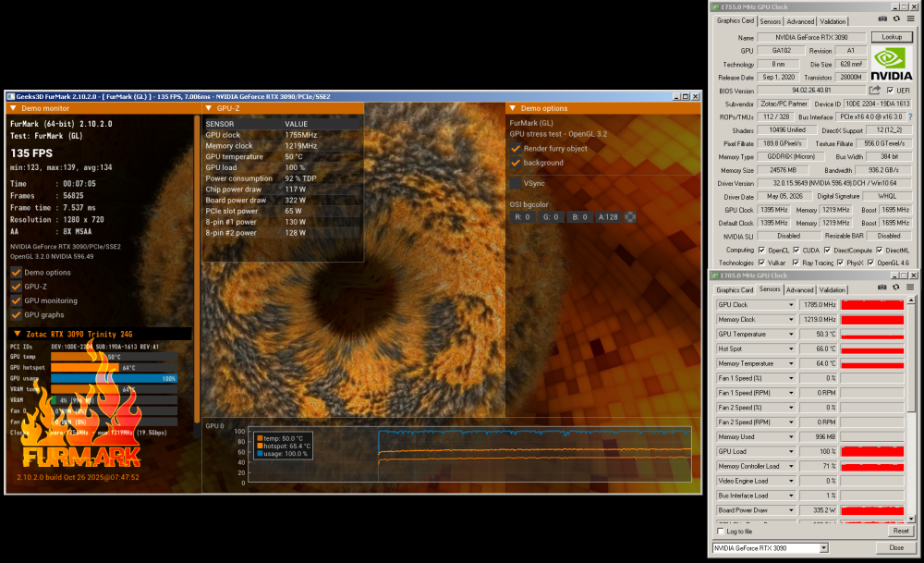
Task: Open the NVIDIA GeForce RTX 3090 device selector
Action: coord(771,548)
